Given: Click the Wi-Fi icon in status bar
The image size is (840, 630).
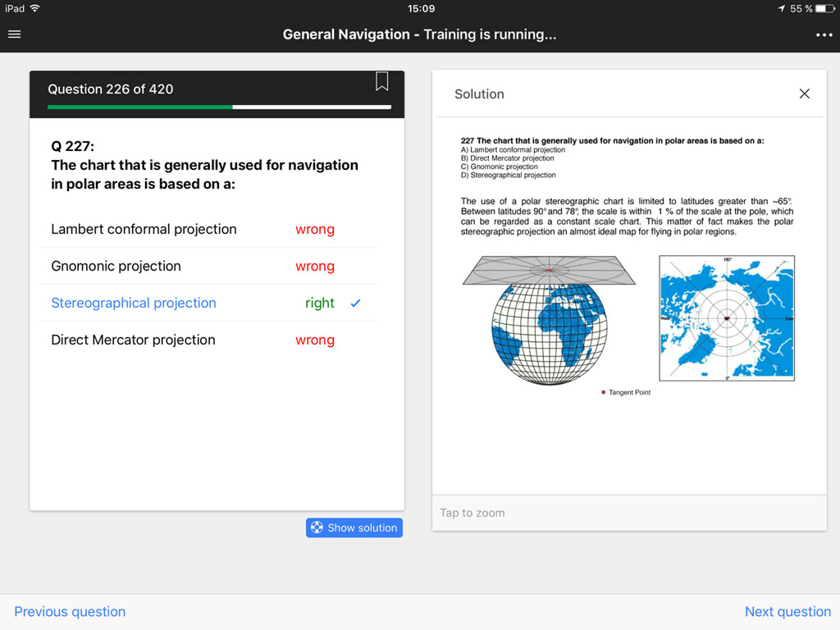Looking at the screenshot, I should (x=33, y=9).
